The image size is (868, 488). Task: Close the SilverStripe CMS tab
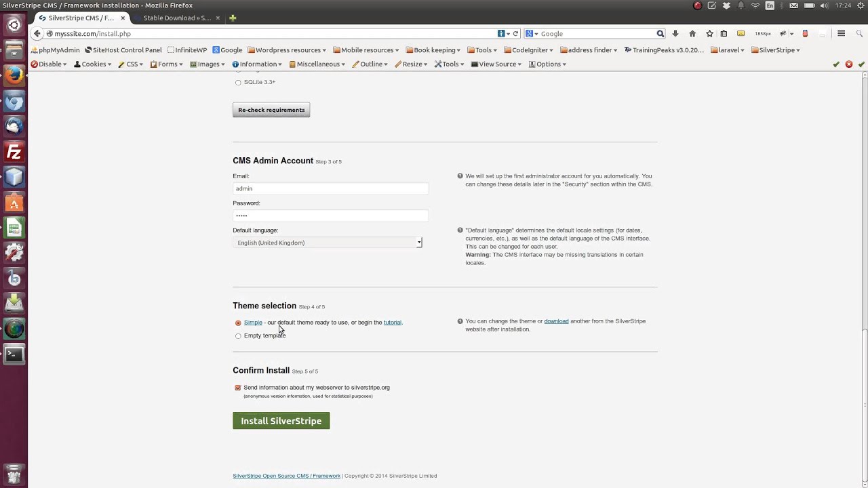coord(123,18)
